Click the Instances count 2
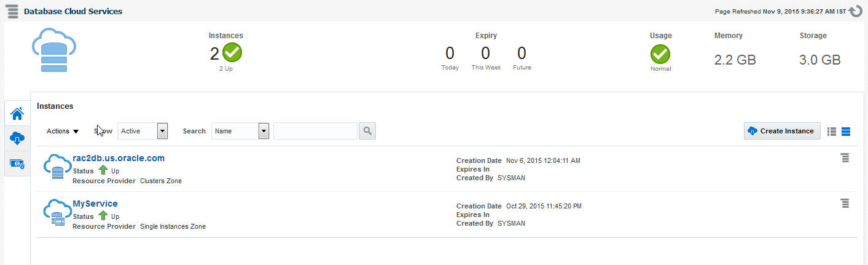This screenshot has height=265, width=868. (214, 53)
